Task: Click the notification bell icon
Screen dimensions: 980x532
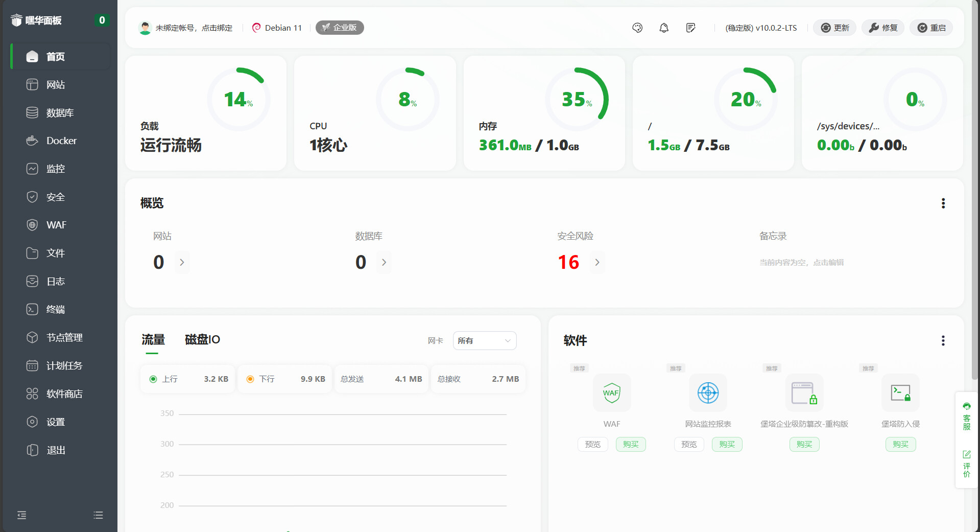Action: 663,28
